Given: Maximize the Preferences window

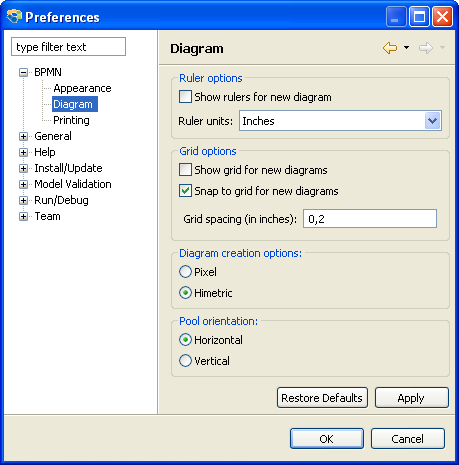Looking at the screenshot, I should (x=419, y=17).
